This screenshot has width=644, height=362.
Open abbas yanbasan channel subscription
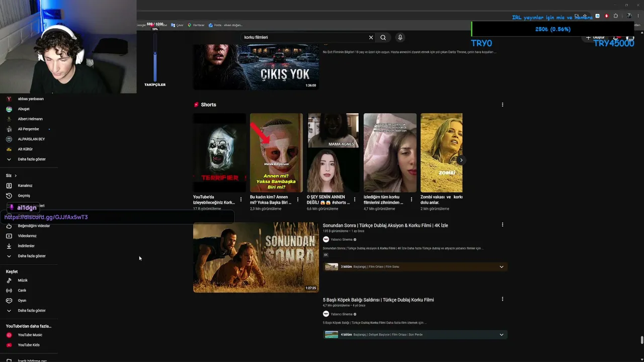(30, 99)
